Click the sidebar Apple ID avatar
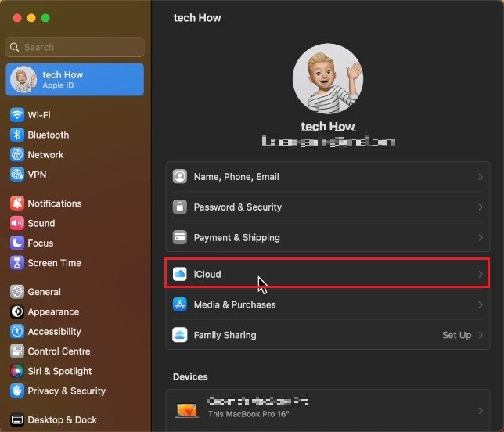 tap(23, 79)
